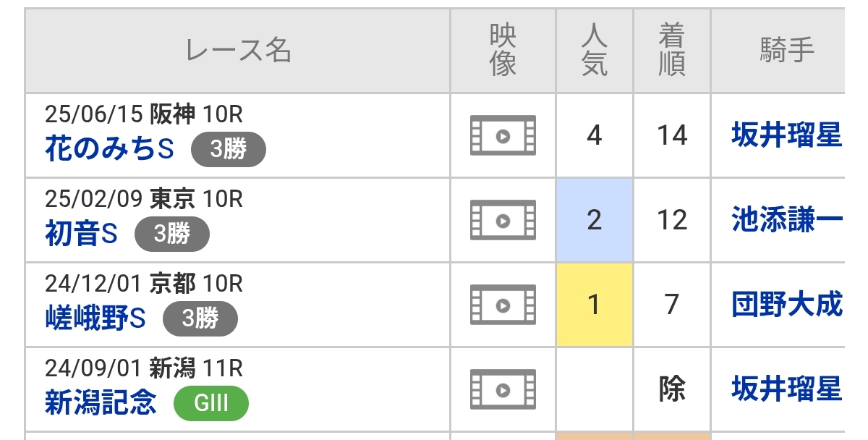Open the 新潟記念 race link
Screen dimensions: 868x440
pos(101,403)
